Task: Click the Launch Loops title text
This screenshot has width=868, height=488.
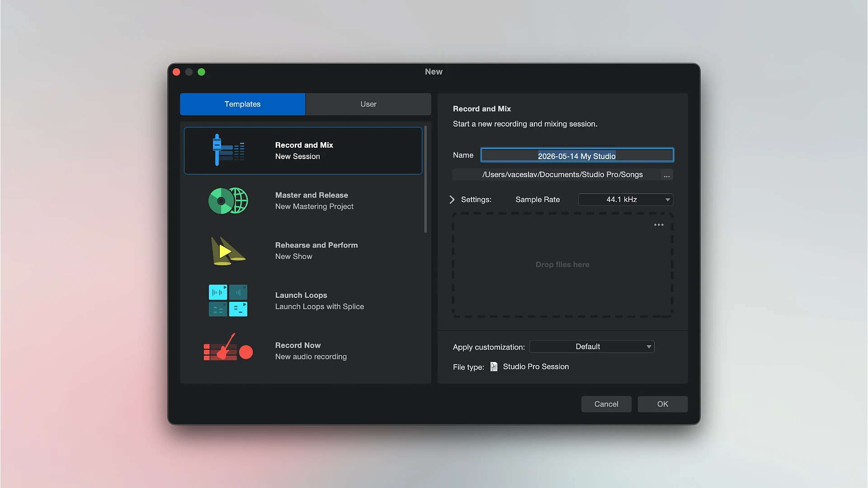Action: (301, 296)
